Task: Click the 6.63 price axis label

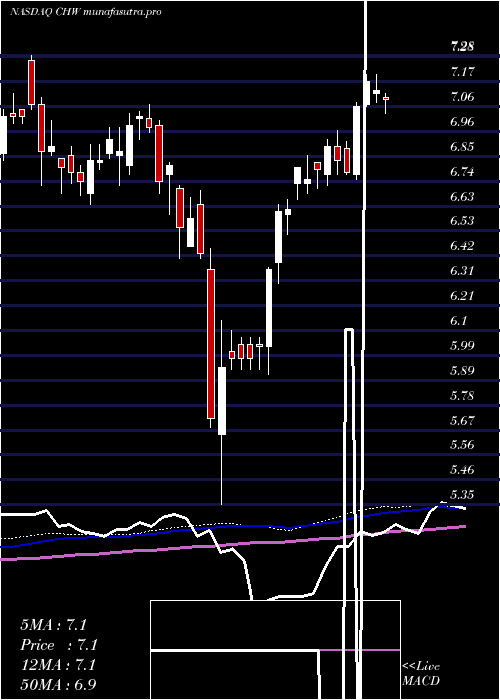Action: point(462,196)
